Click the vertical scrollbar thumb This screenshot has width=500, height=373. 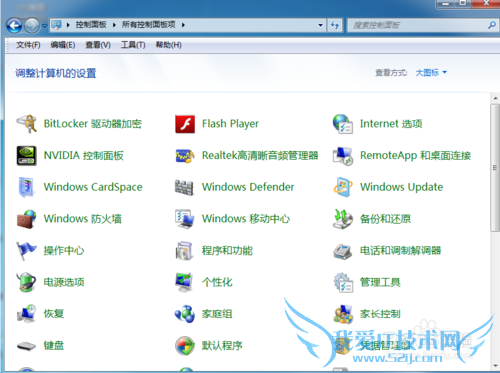click(495, 168)
